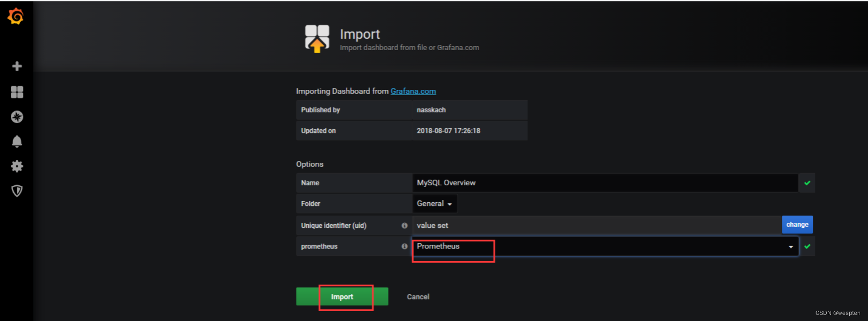Click the dropdown arrow in prometheus selector
The width and height of the screenshot is (868, 321).
coord(791,247)
